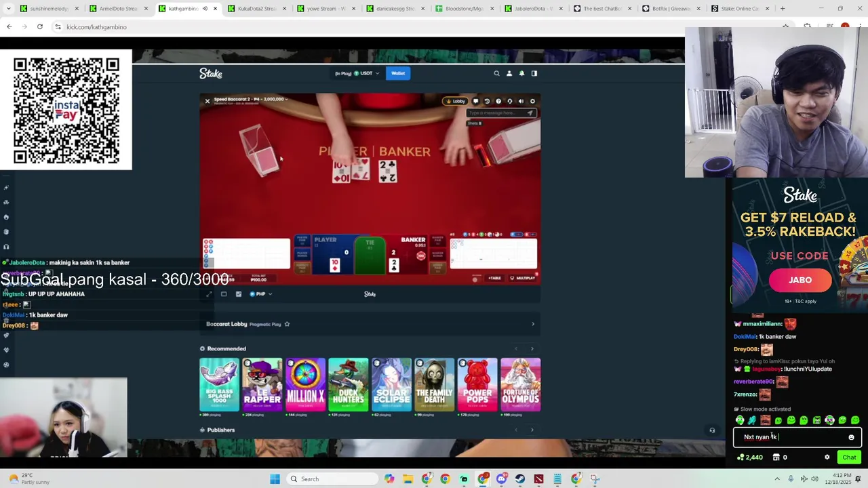Expand game to fullscreen icon

(209, 294)
